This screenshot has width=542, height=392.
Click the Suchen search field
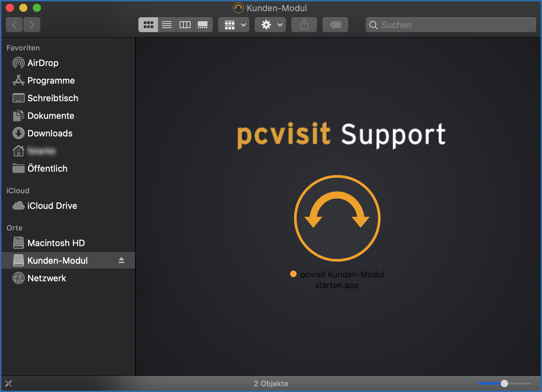pos(453,25)
